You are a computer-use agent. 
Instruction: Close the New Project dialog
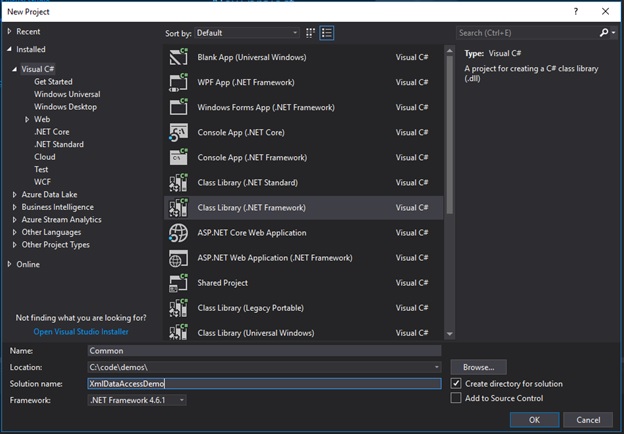click(605, 12)
